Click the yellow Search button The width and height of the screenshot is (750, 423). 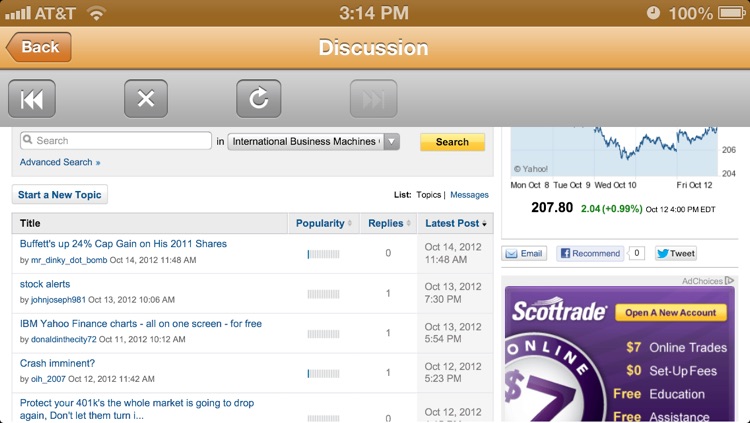(x=452, y=142)
